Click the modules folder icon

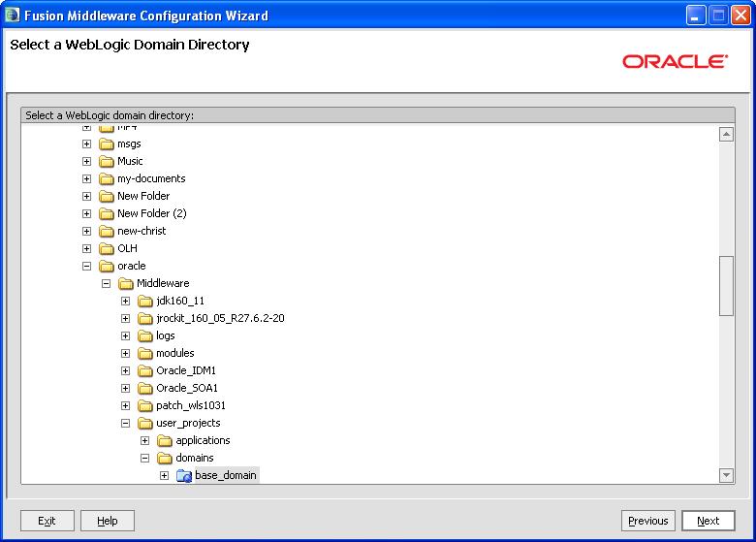[x=144, y=354]
